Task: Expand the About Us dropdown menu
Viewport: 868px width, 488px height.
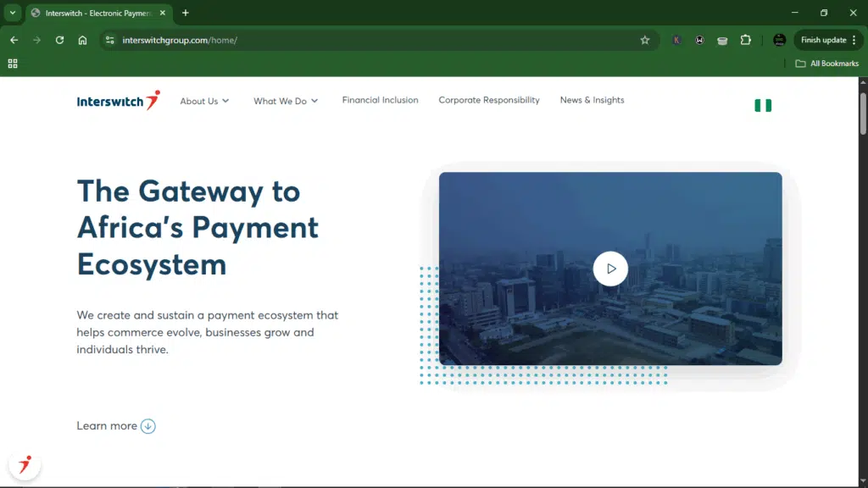Action: point(204,101)
